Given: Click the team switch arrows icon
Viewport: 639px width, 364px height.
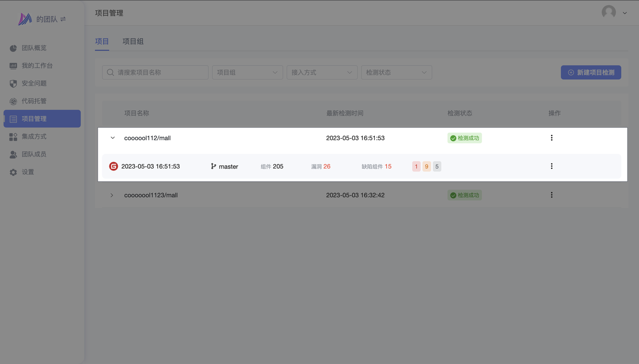Looking at the screenshot, I should (63, 19).
